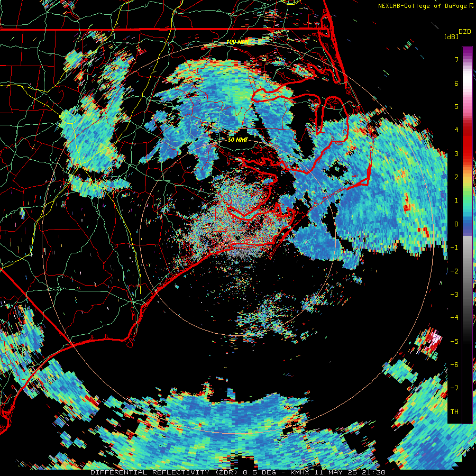Select the -1 dB tick label
The image size is (476, 476).
click(x=454, y=248)
